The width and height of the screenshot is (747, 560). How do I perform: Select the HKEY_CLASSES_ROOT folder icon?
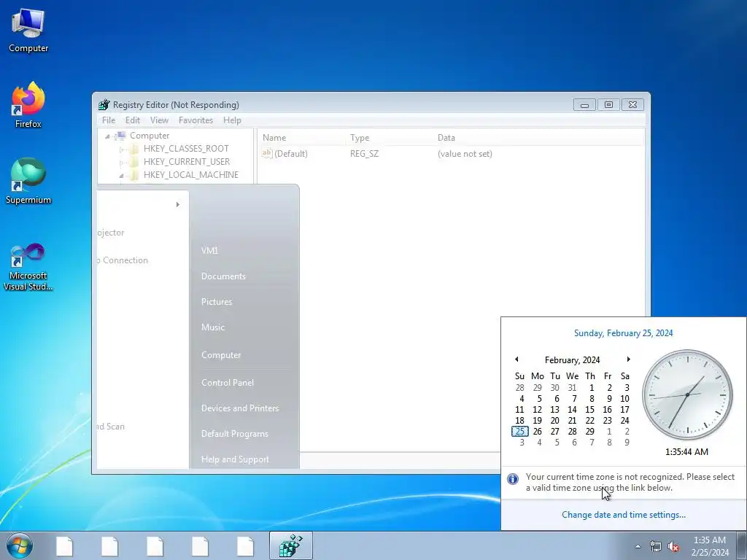(x=134, y=149)
